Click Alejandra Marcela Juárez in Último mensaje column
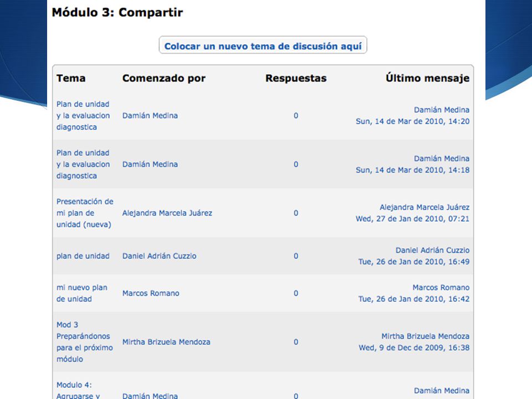532x399 pixels. tap(424, 207)
